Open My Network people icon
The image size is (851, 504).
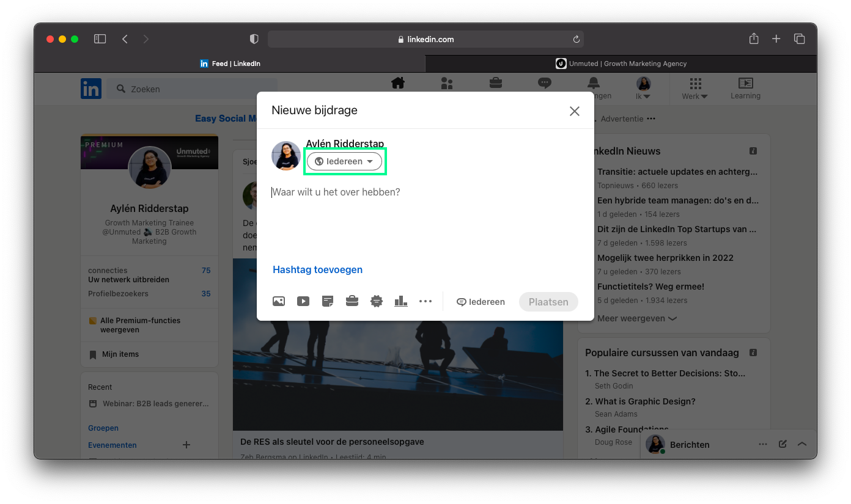pyautogui.click(x=447, y=84)
